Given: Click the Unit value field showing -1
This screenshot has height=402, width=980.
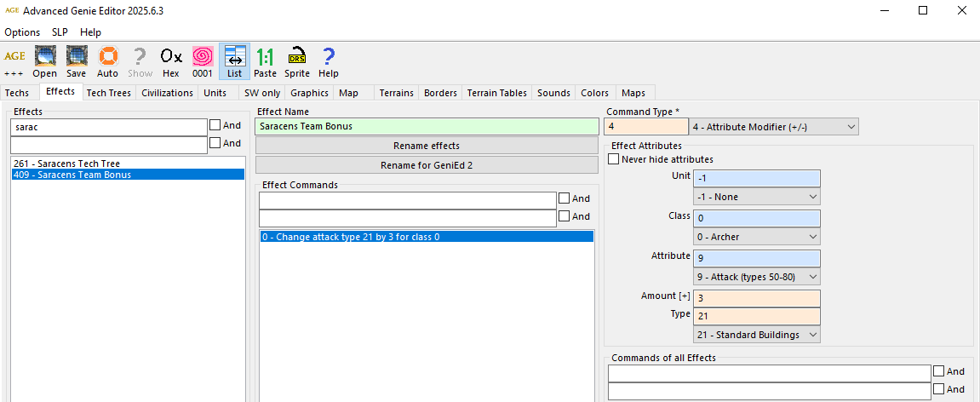Looking at the screenshot, I should 757,178.
